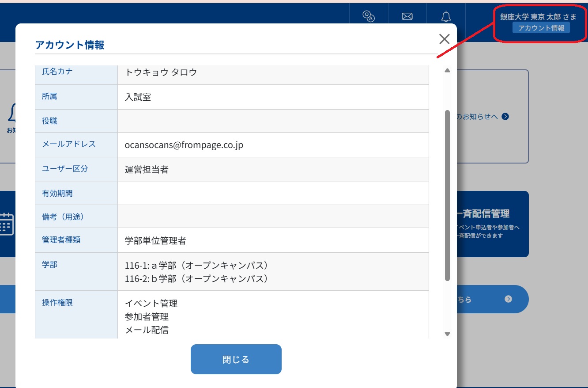Click the トウキョウ タロウ name value
The image size is (588, 388).
point(161,72)
